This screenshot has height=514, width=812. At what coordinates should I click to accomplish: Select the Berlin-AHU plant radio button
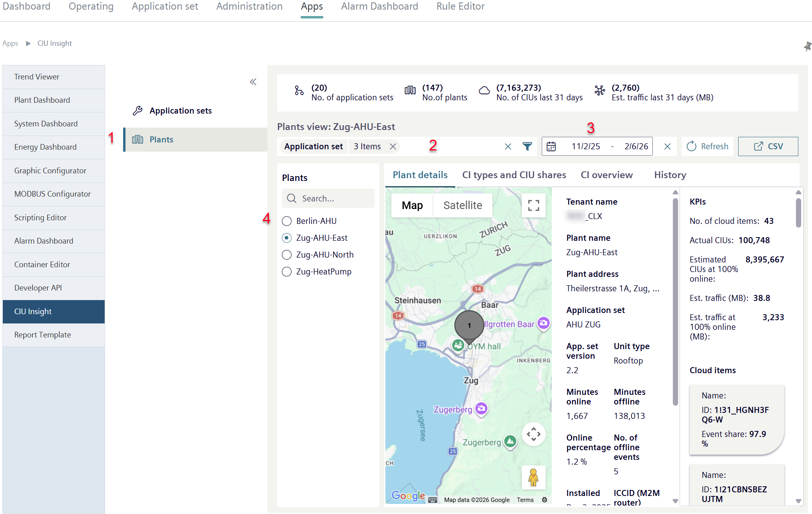[x=287, y=221]
